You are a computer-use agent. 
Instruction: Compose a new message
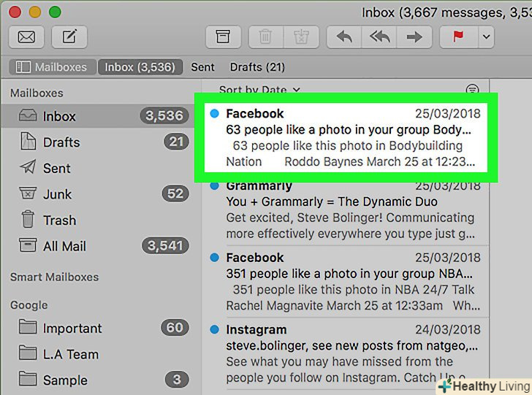coord(69,37)
